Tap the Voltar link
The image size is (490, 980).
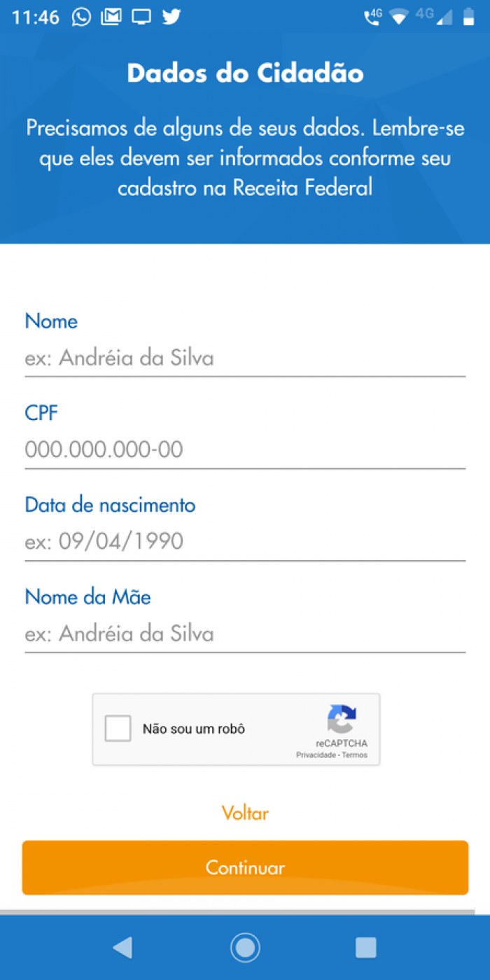(x=245, y=813)
